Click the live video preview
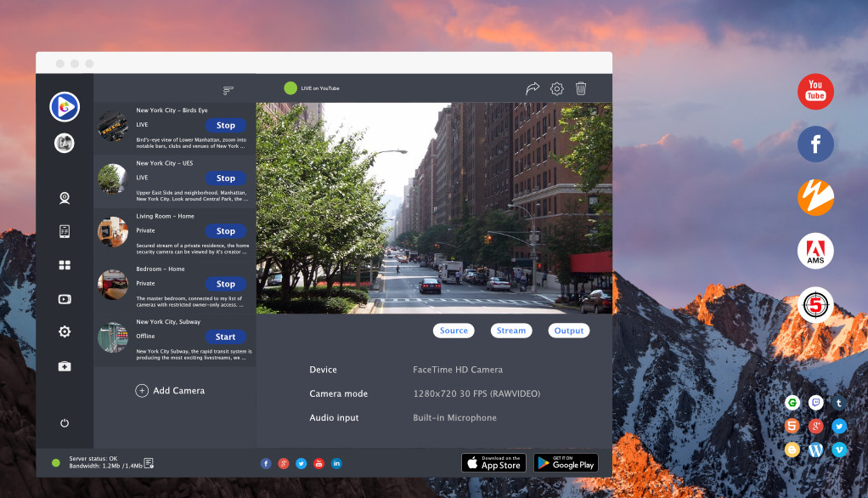868x498 pixels. [434, 208]
